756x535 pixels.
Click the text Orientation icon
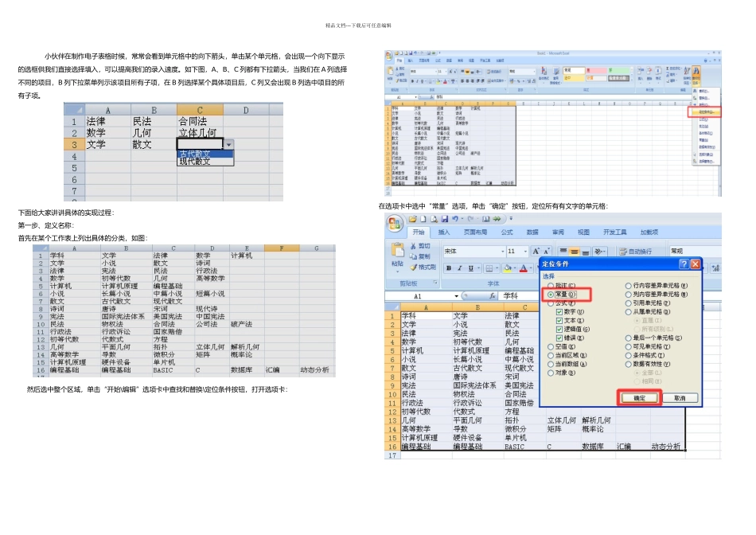[598, 252]
